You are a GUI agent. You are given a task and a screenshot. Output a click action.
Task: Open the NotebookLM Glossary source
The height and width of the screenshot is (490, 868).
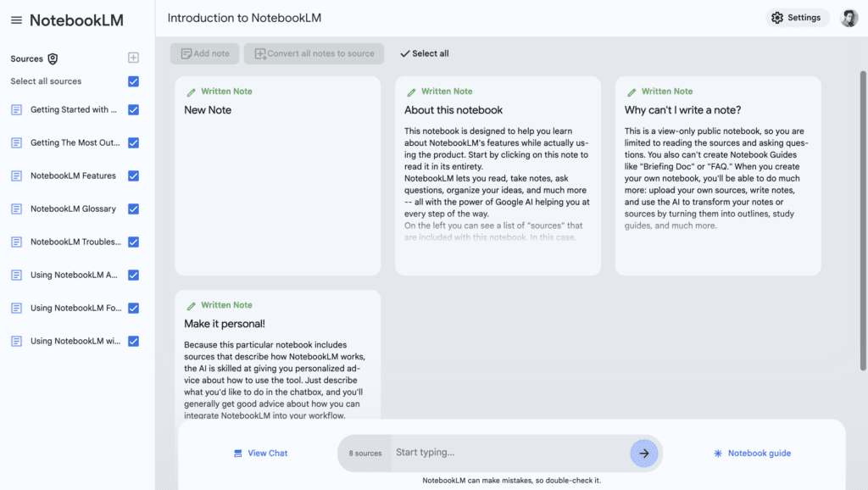73,209
